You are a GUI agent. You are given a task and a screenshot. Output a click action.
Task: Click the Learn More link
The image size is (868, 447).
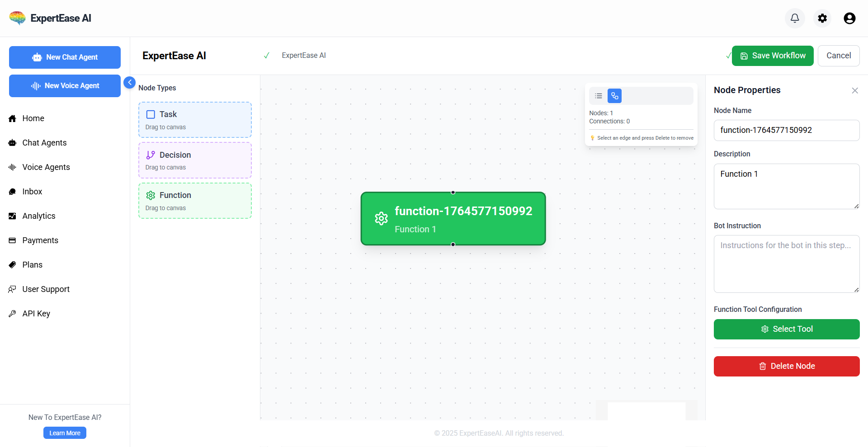tap(65, 433)
